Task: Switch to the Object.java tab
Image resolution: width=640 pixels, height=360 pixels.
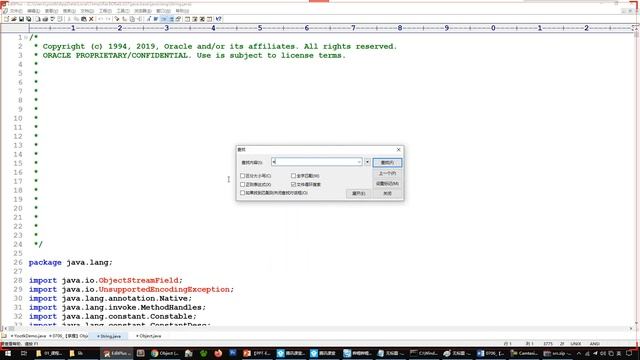Action: pyautogui.click(x=149, y=336)
